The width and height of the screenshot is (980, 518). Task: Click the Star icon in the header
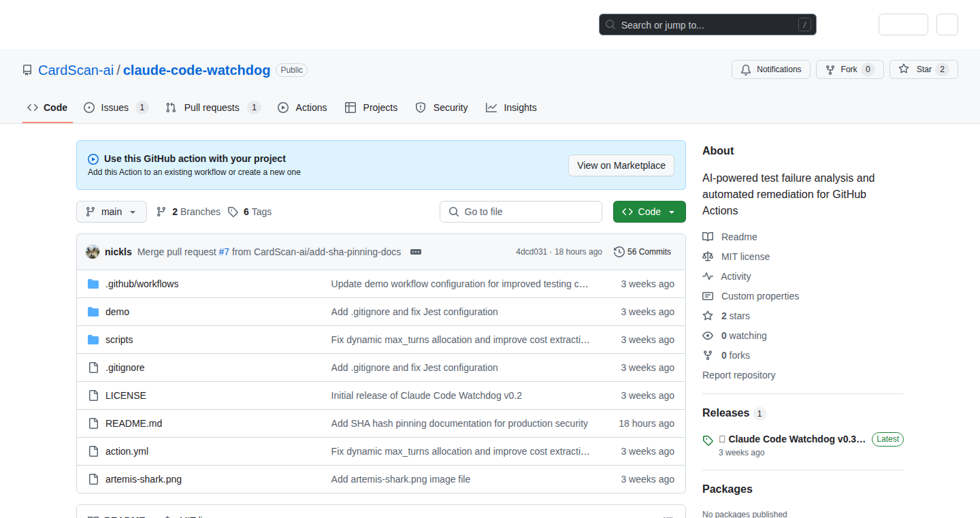tap(904, 69)
